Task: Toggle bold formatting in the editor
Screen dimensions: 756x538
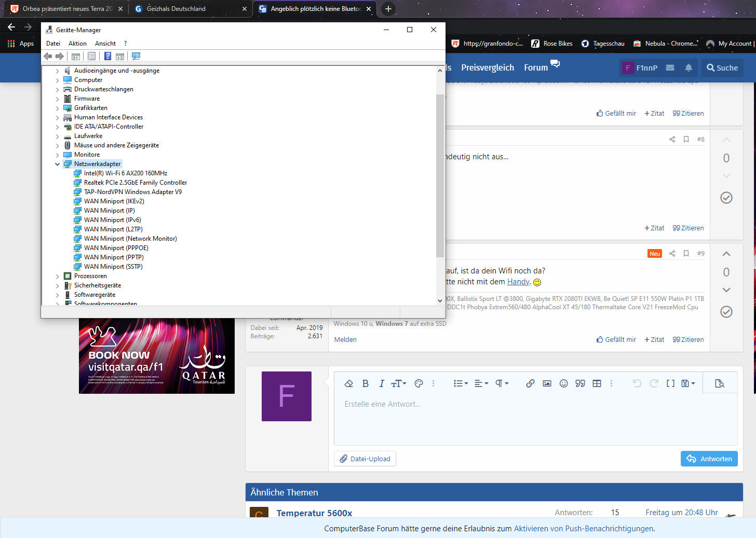Action: tap(365, 383)
